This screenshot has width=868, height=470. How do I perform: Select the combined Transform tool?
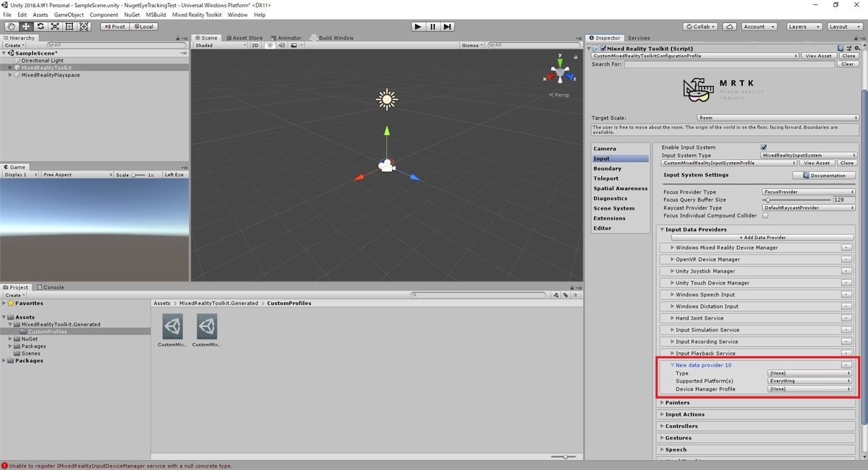pos(84,26)
